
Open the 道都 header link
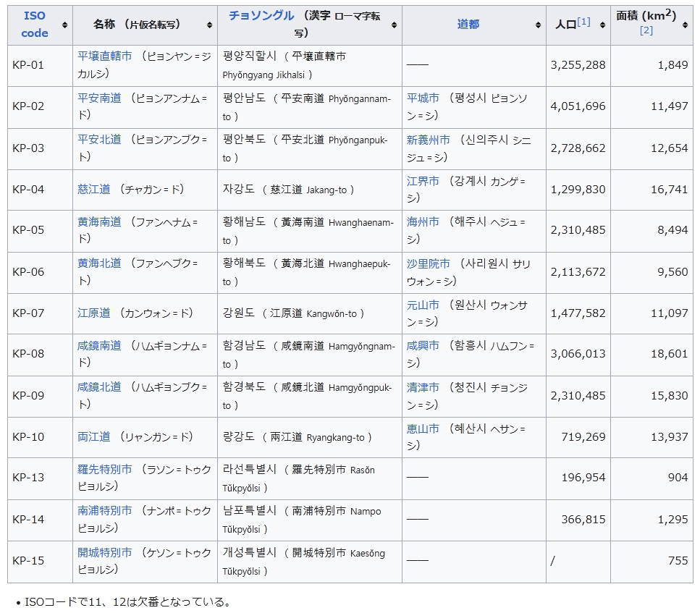(x=468, y=25)
